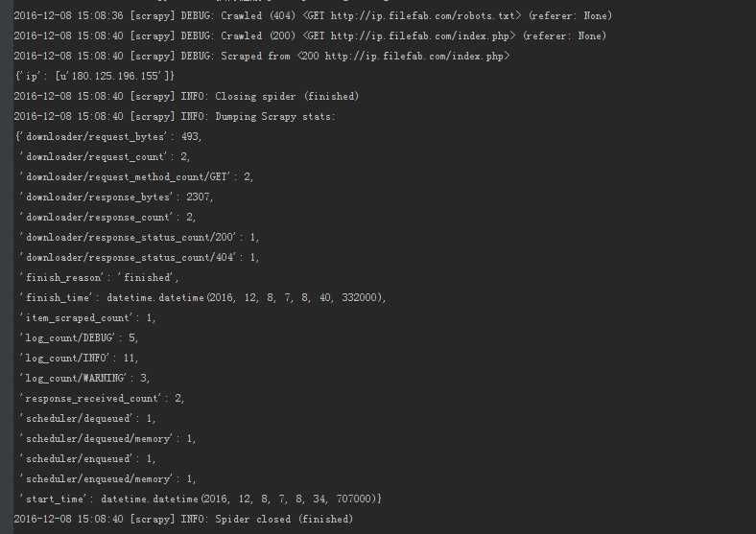Click the robots.txt URL in first log line
Image resolution: width=756 pixels, height=534 pixels.
422,16
